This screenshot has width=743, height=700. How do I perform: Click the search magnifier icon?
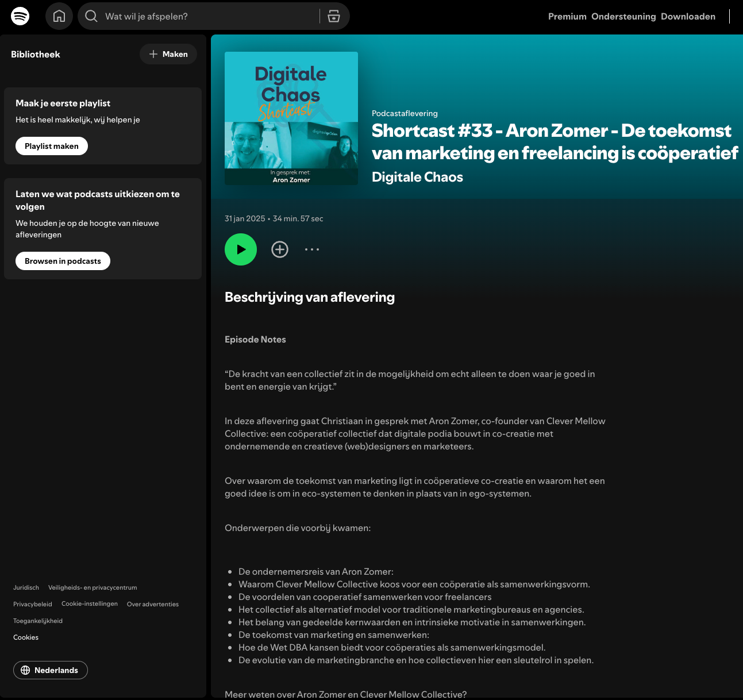(x=91, y=16)
